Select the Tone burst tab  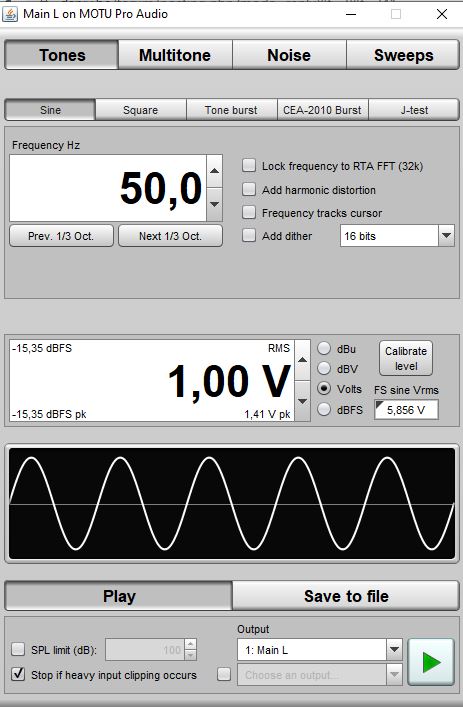231,110
